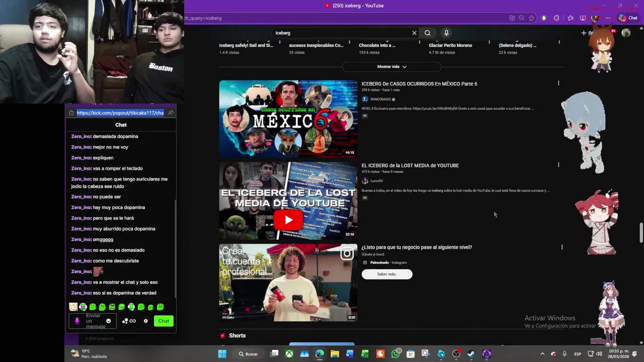Open WhatsApp from the taskbar
The image size is (644, 362).
coord(395,354)
